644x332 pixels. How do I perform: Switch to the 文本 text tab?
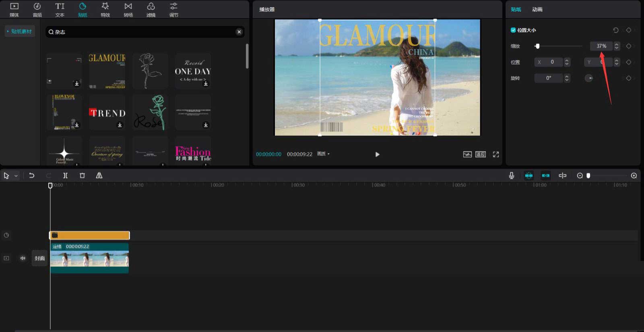coord(60,10)
